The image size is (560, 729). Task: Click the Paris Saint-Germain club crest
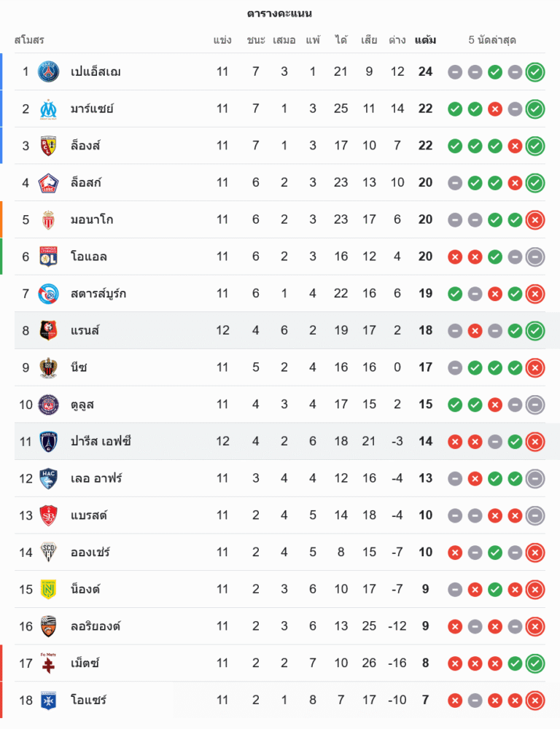tap(48, 71)
